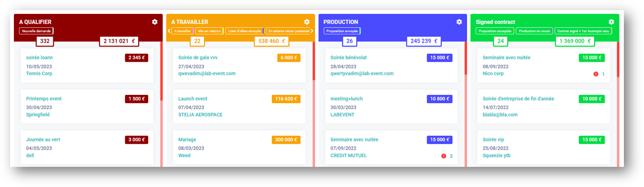Click red alert icon on Nico corp card

coord(596,74)
